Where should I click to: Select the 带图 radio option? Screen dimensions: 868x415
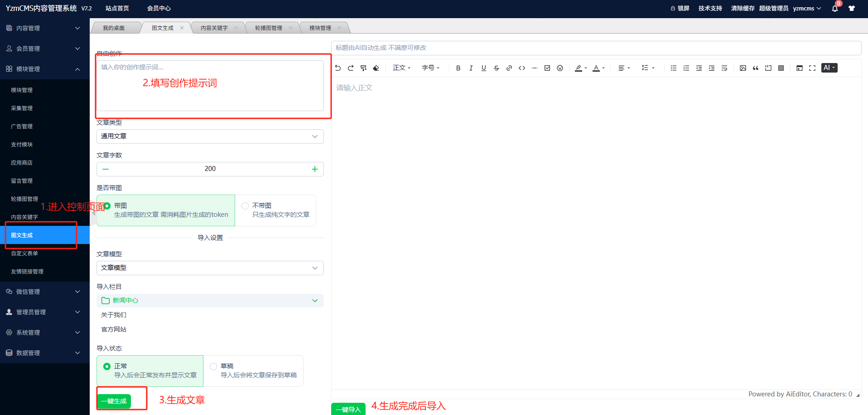pyautogui.click(x=107, y=206)
